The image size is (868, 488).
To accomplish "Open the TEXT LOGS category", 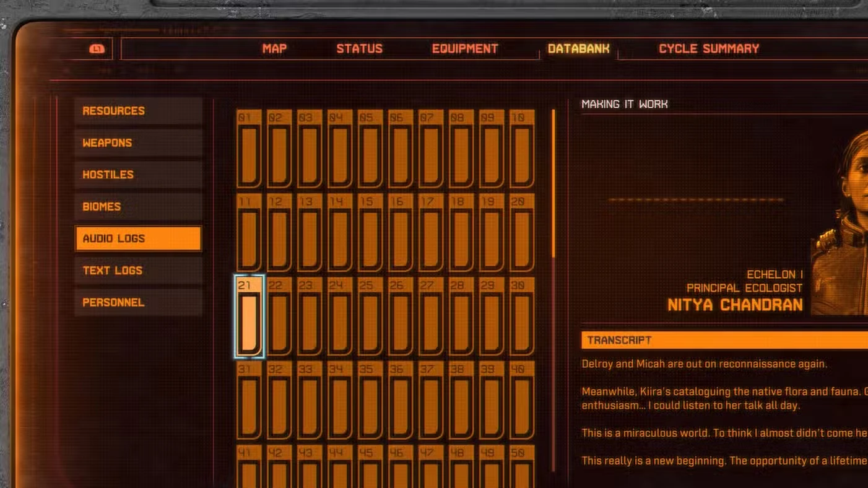I will coord(139,271).
